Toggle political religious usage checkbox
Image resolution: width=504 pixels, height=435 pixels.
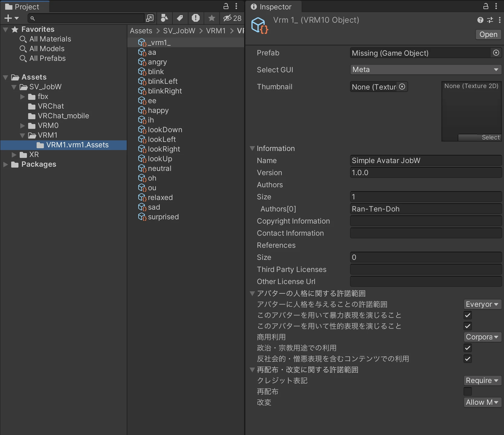point(468,348)
